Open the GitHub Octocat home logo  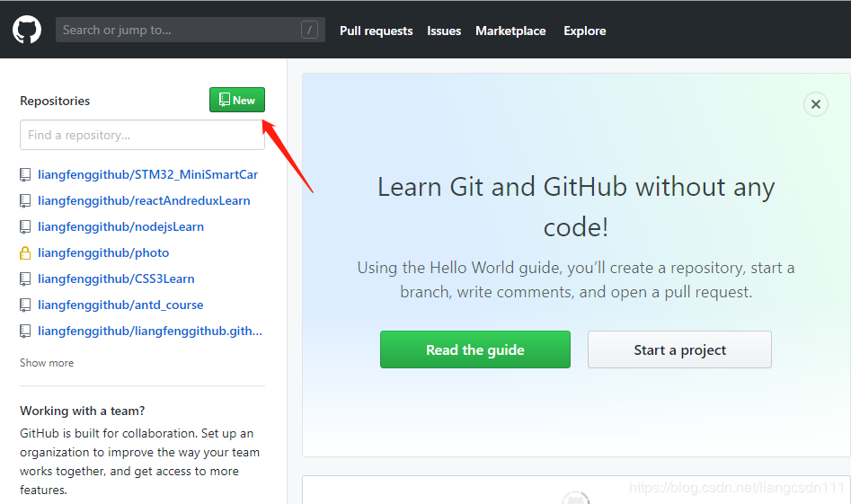coord(27,30)
